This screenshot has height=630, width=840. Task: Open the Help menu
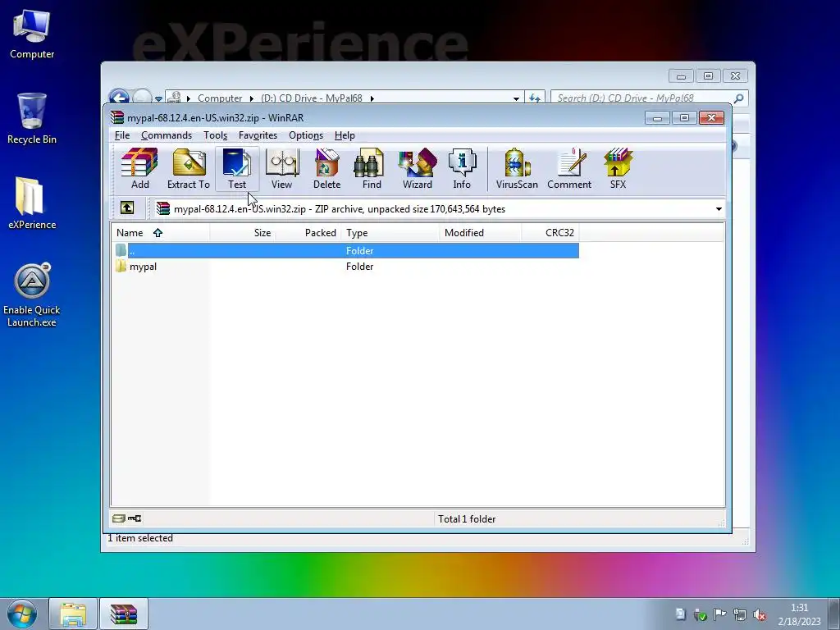[345, 135]
